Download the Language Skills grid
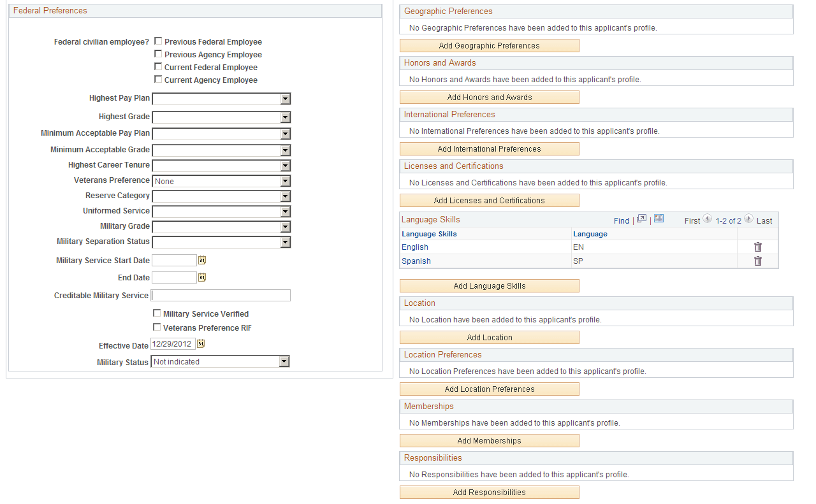816x504 pixels. coord(659,219)
